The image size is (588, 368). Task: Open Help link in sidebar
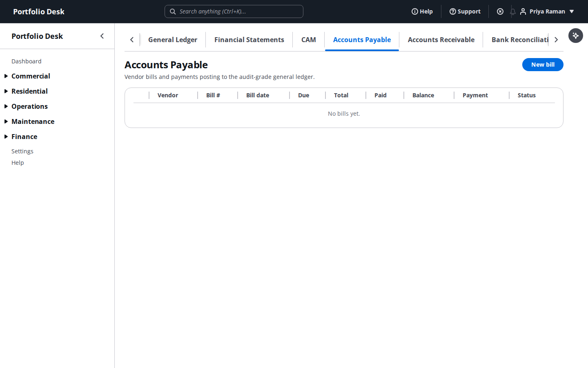pos(18,163)
